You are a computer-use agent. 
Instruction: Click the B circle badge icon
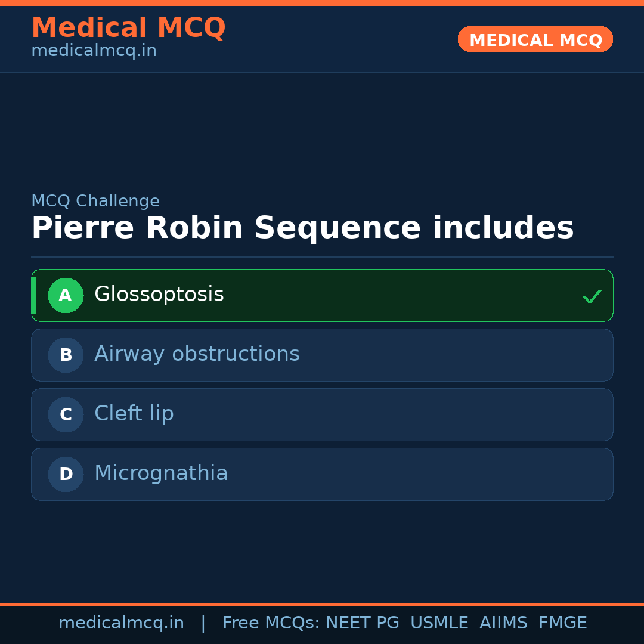pyautogui.click(x=66, y=355)
